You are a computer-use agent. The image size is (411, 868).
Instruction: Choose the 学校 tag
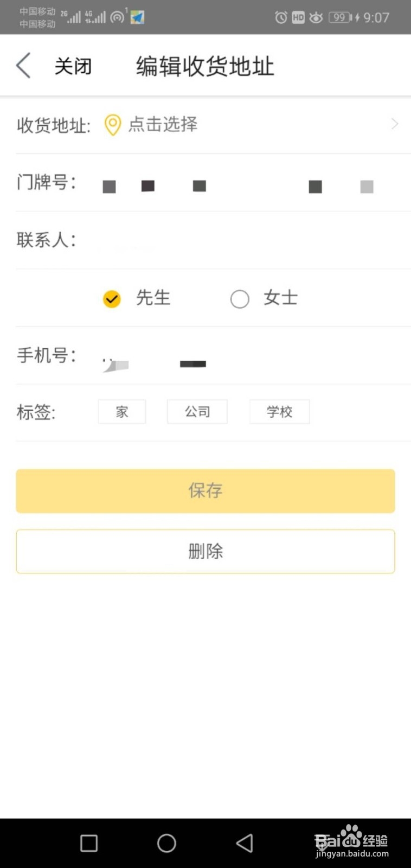tap(279, 412)
